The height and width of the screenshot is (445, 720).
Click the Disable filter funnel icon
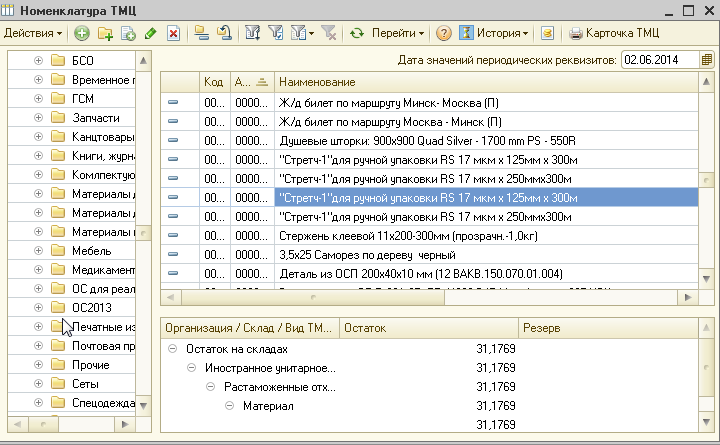(328, 33)
